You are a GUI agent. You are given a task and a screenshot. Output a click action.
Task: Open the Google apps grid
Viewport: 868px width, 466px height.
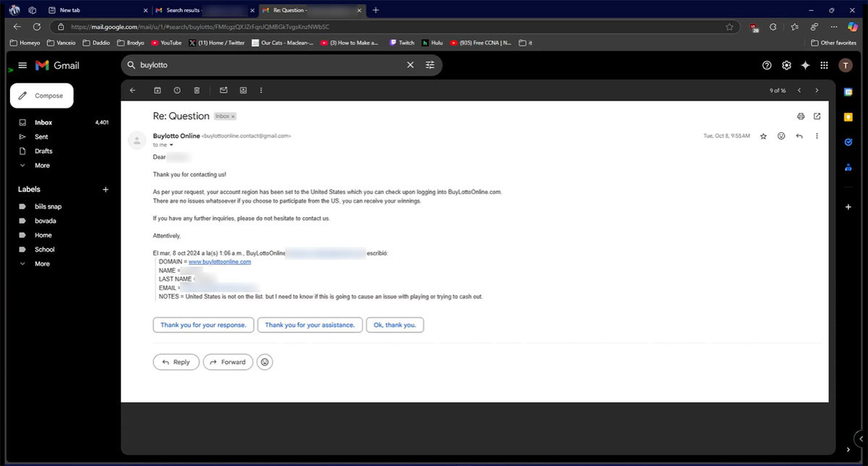tap(824, 65)
